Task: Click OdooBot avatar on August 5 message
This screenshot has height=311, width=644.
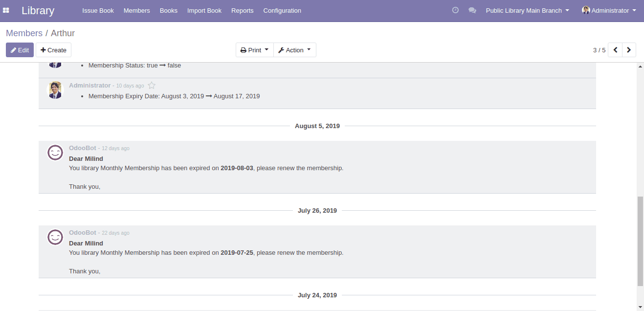Action: click(x=55, y=153)
